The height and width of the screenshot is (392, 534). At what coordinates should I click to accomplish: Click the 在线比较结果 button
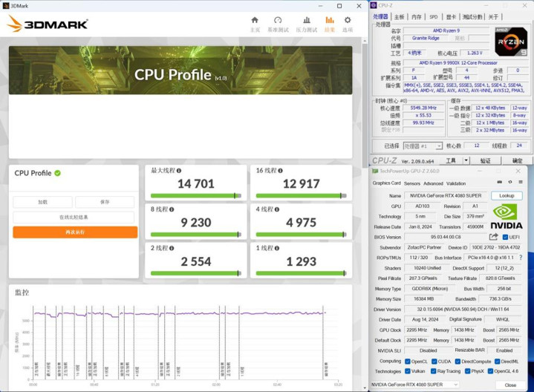click(x=74, y=218)
